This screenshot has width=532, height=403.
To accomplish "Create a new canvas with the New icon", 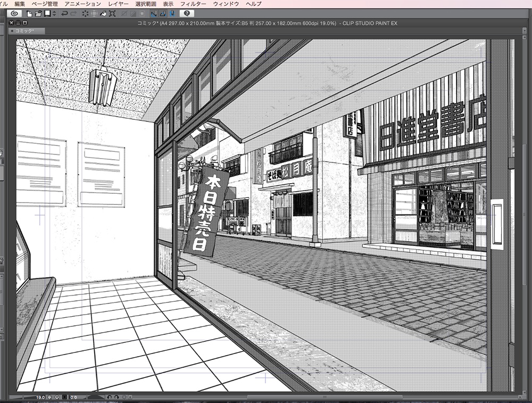I will pos(28,14).
